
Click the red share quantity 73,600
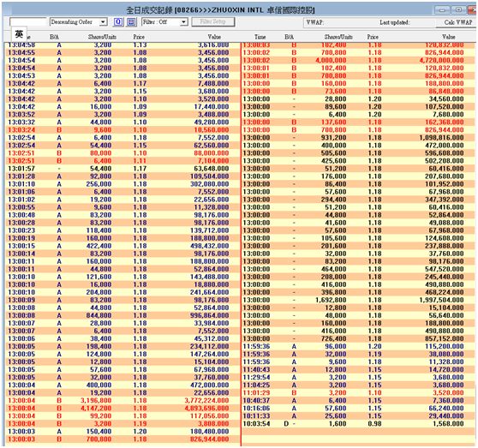[336, 91]
